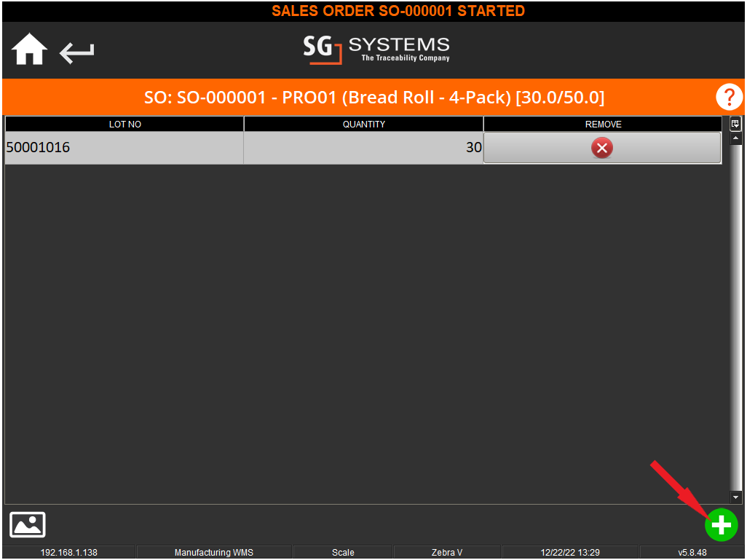Click the green plus add button
The height and width of the screenshot is (560, 747).
coord(721,524)
